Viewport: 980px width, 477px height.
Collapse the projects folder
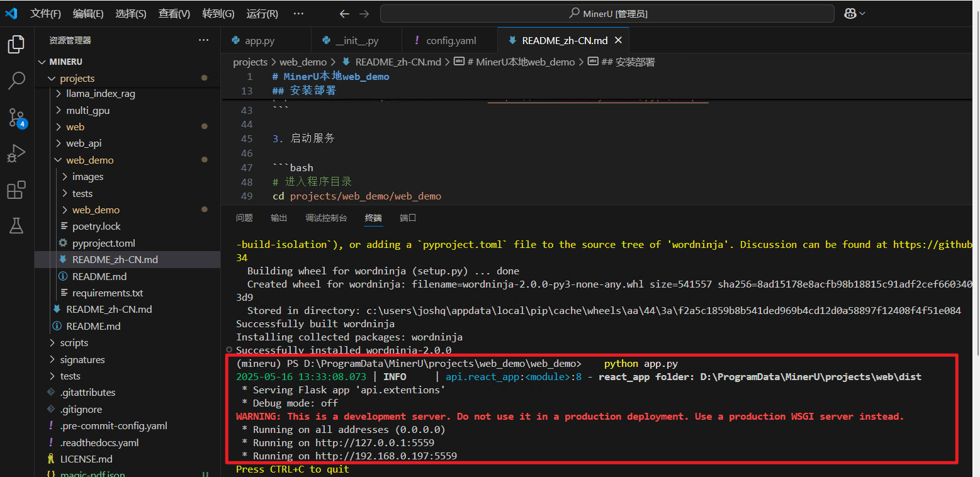(x=127, y=78)
